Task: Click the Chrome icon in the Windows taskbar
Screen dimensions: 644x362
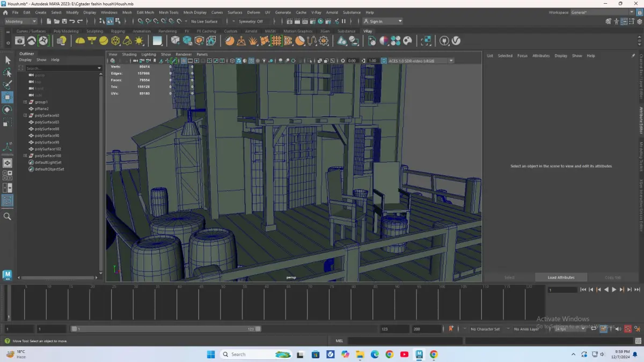Action: pyautogui.click(x=390, y=354)
